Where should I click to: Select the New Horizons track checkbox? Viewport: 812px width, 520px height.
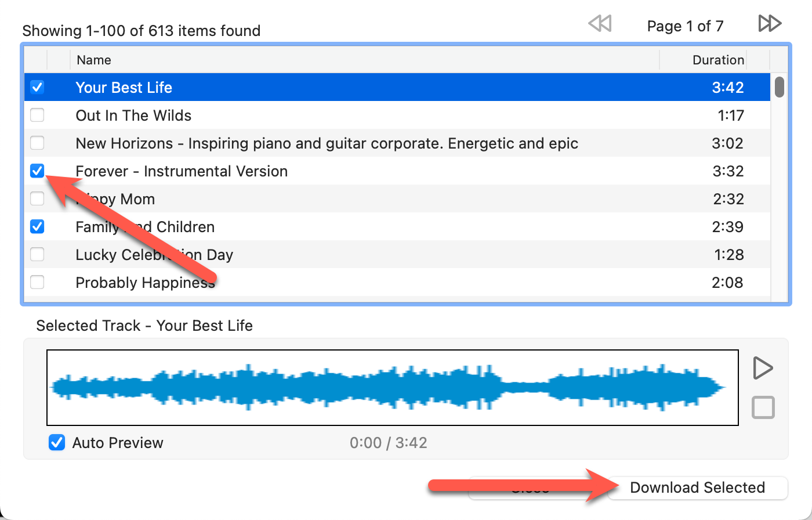(37, 143)
